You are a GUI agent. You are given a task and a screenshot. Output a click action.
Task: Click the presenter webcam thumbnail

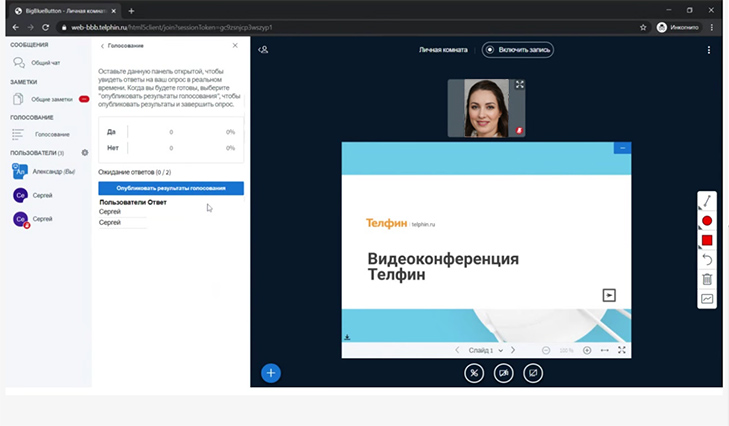click(x=486, y=108)
